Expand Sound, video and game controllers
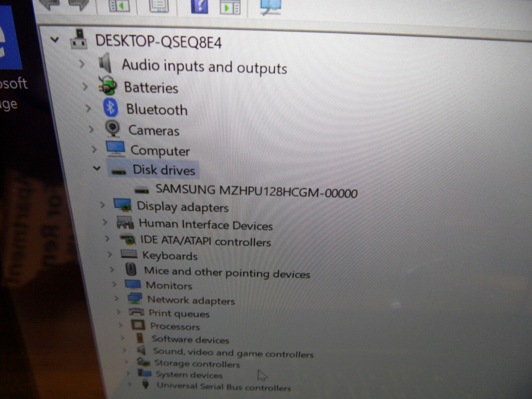 [x=124, y=350]
